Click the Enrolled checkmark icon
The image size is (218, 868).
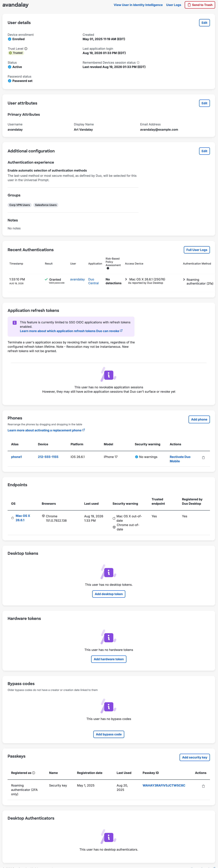9,39
